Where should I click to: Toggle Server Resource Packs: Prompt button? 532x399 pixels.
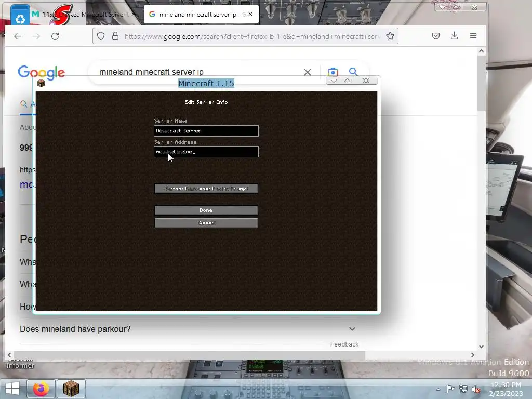(x=206, y=189)
